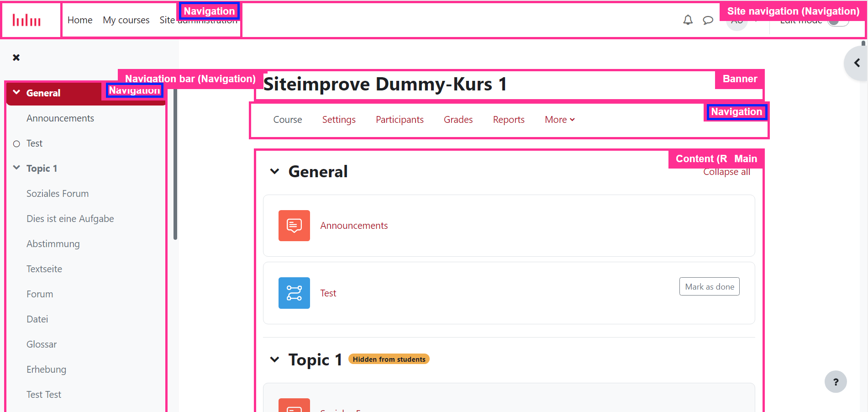The height and width of the screenshot is (412, 868).
Task: Click the Moodle site logo
Action: pos(26,20)
